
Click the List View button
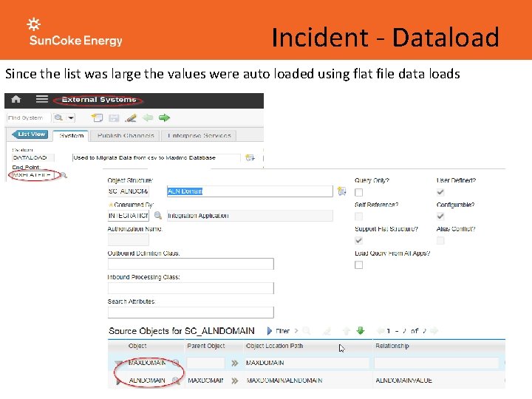coord(30,134)
